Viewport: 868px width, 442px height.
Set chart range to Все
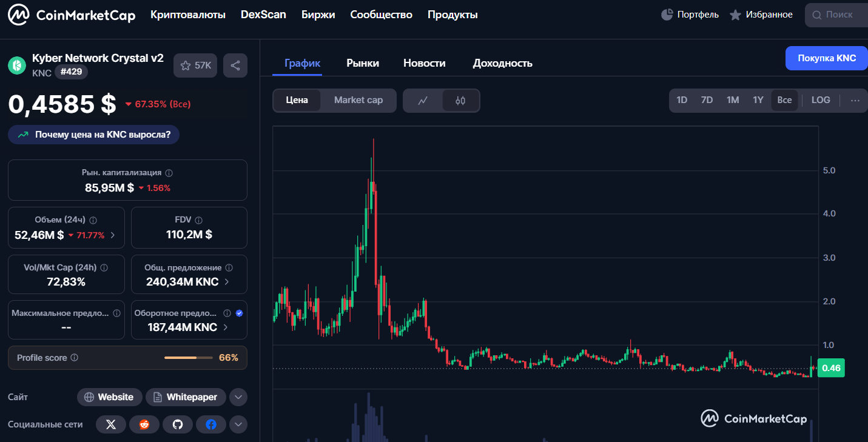(x=784, y=100)
